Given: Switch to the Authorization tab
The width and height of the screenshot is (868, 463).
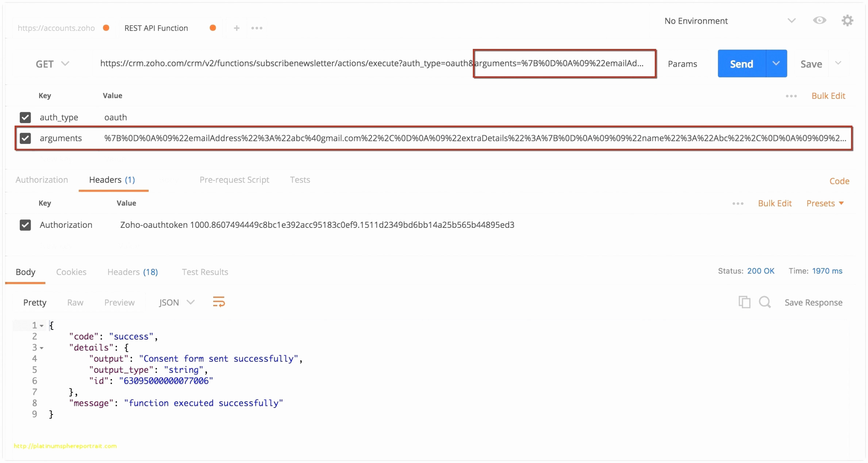Looking at the screenshot, I should [42, 180].
